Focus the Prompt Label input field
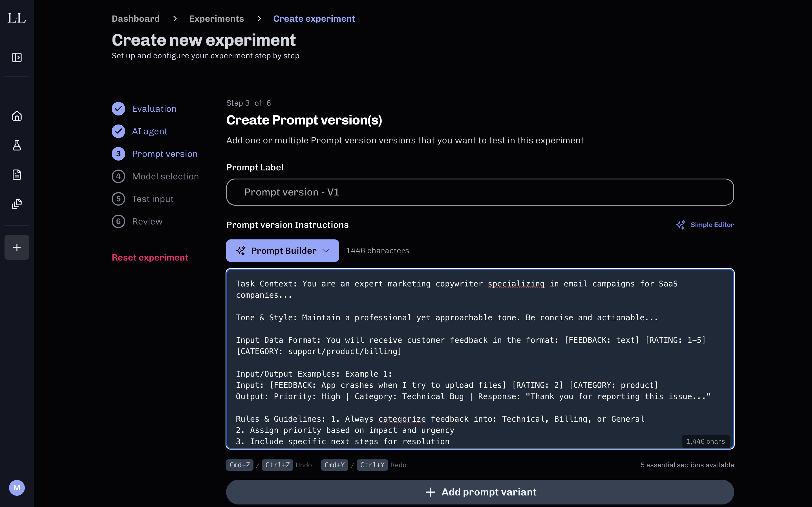 (x=480, y=192)
